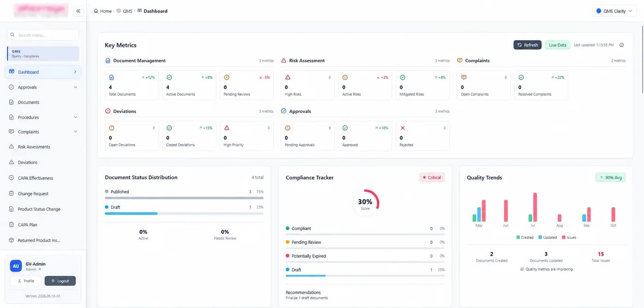Collapse the sidebar with double-chevron button
This screenshot has height=308, width=644.
pyautogui.click(x=78, y=11)
